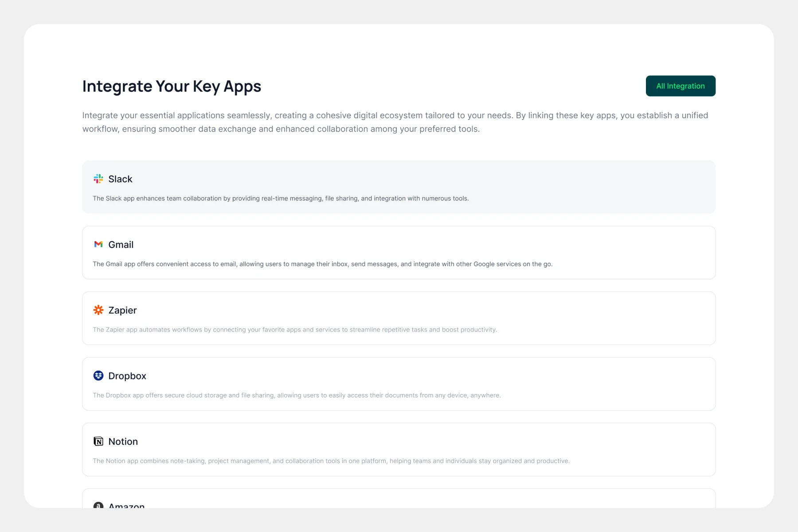Screen dimensions: 798x532
Task: Click the Amazon logo icon
Action: point(98,505)
